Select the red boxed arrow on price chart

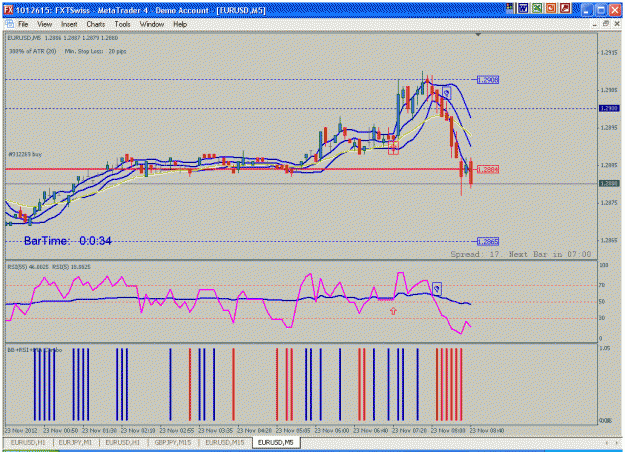(x=393, y=148)
